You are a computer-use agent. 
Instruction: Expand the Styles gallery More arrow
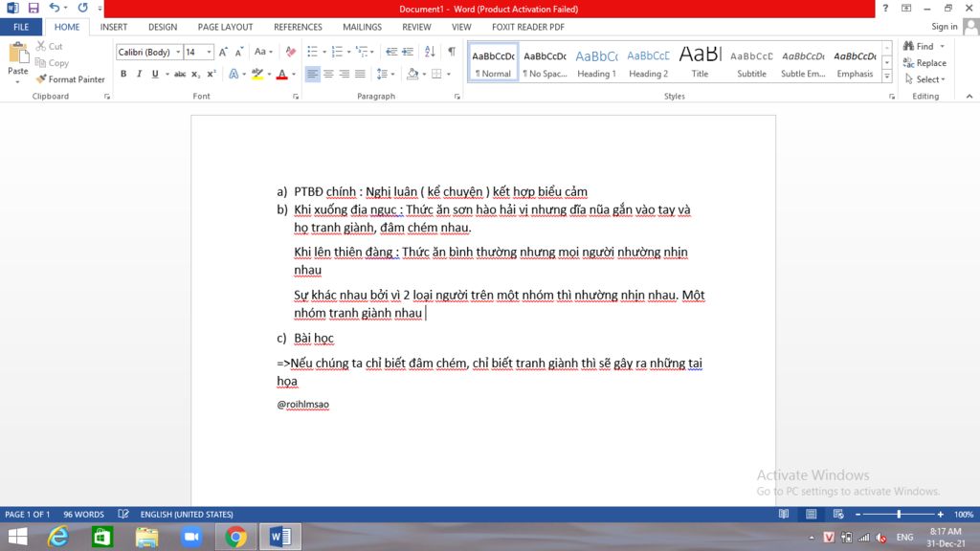pyautogui.click(x=887, y=77)
